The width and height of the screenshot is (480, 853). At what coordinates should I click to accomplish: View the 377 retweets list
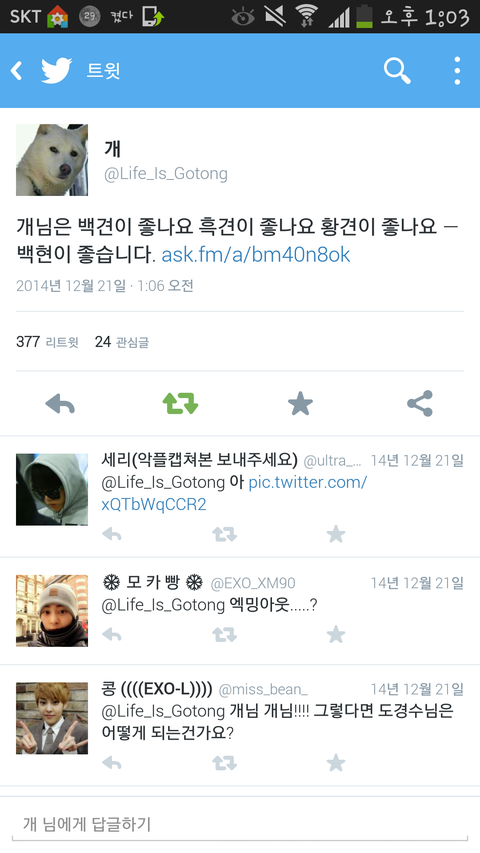click(x=47, y=342)
